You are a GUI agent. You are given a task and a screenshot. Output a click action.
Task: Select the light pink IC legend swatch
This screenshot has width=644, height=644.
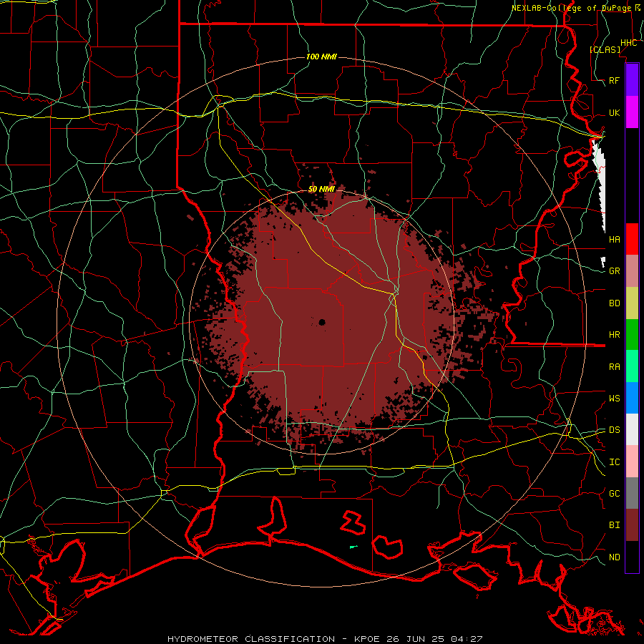[x=632, y=462]
